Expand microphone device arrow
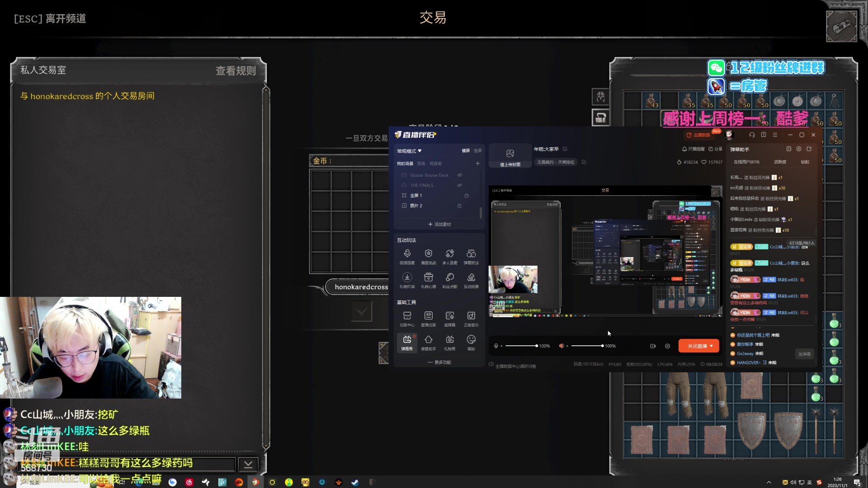868x488 pixels. coord(501,346)
